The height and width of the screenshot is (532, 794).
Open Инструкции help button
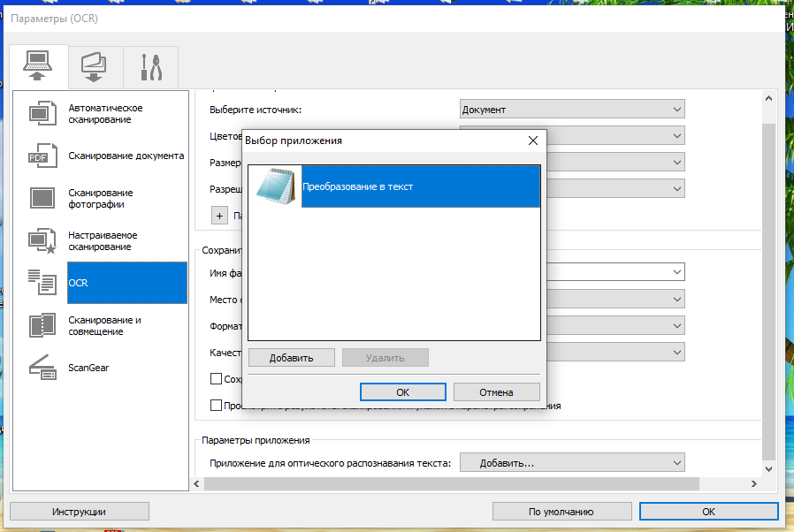click(x=80, y=512)
